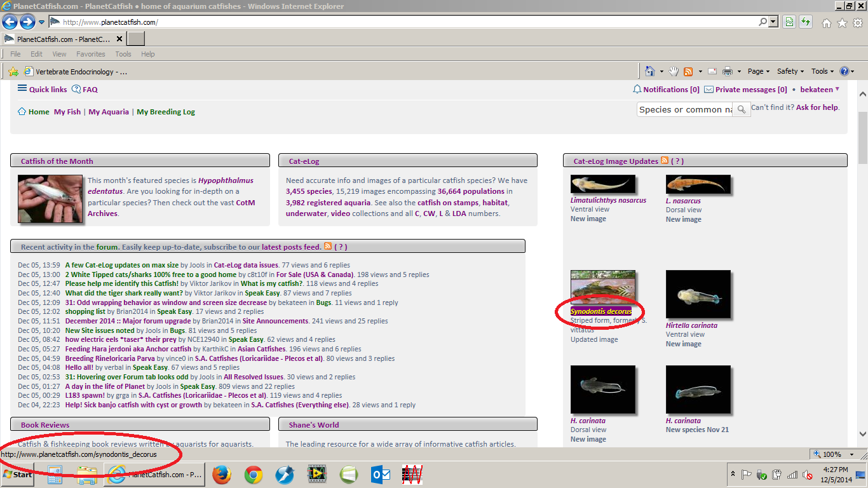Open Notifications [0] link
Screen dimensions: 868x488
click(667, 90)
